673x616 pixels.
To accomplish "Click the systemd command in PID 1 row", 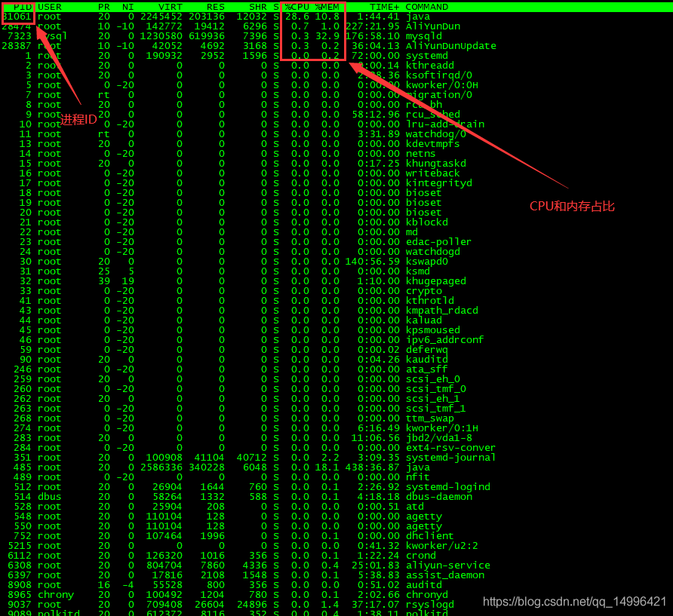I will pos(427,56).
